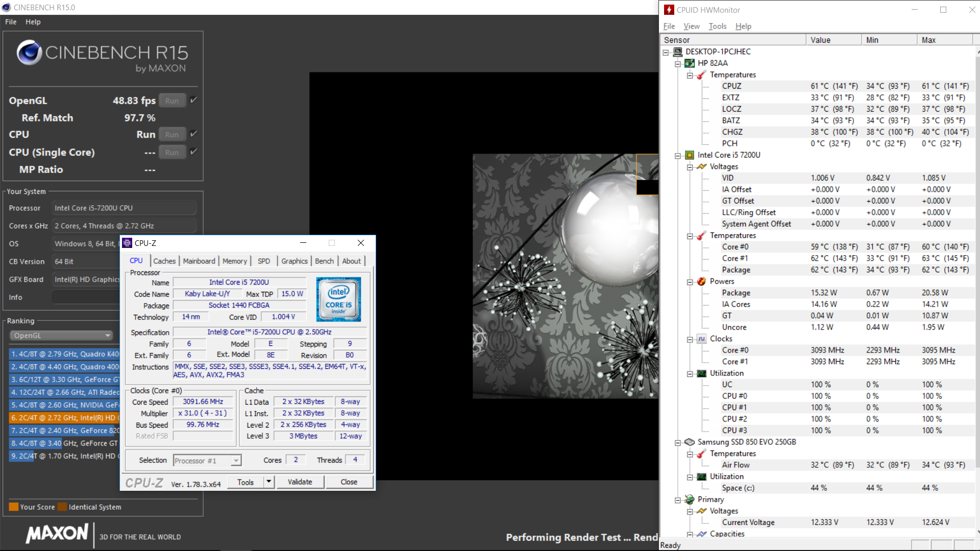Switch to the Mainboard tab
Viewport: 980px width, 551px height.
(199, 261)
